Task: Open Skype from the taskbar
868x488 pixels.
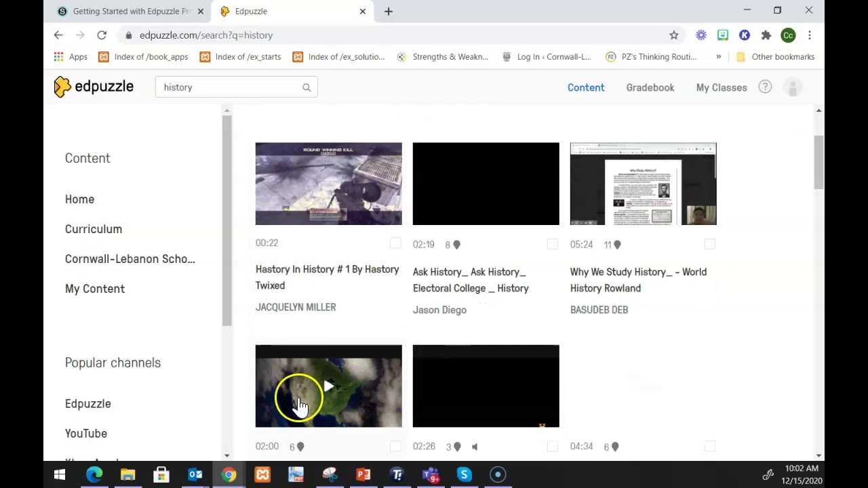Action: click(464, 474)
